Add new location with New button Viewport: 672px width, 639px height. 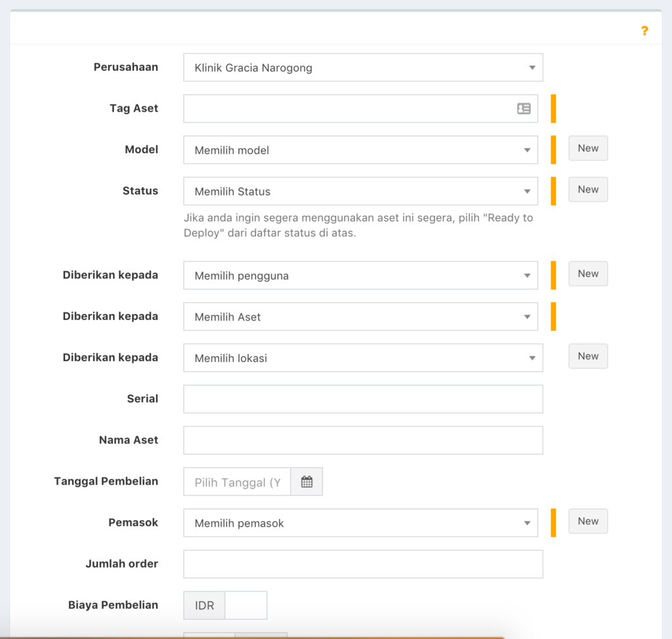pos(588,357)
